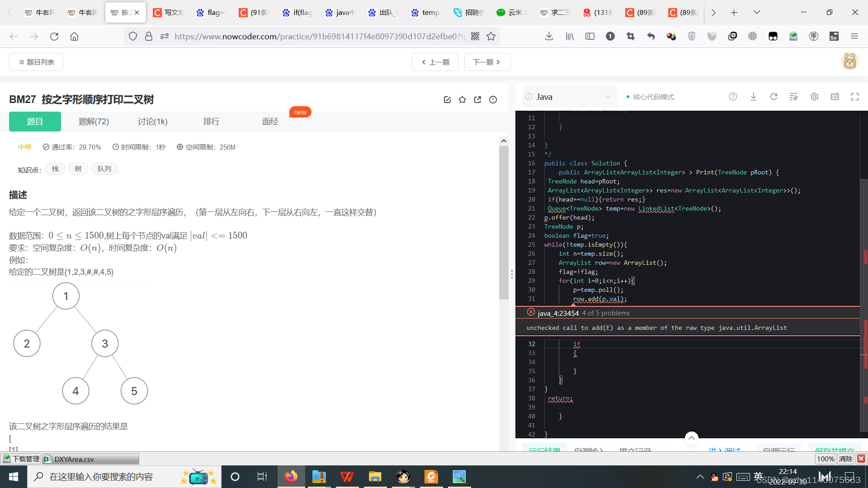Show hidden system tray icons
Image resolution: width=868 pixels, height=488 pixels.
700,477
